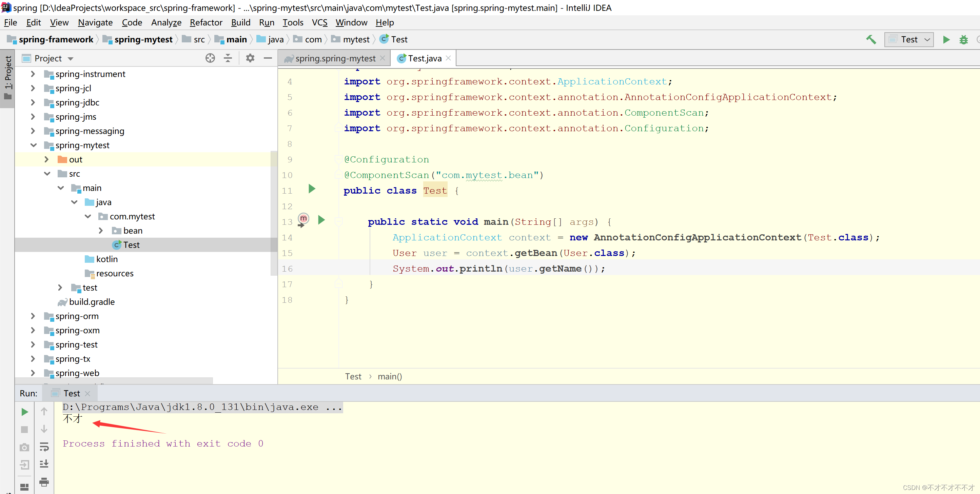Collapse the spring-mytest module node

[34, 145]
